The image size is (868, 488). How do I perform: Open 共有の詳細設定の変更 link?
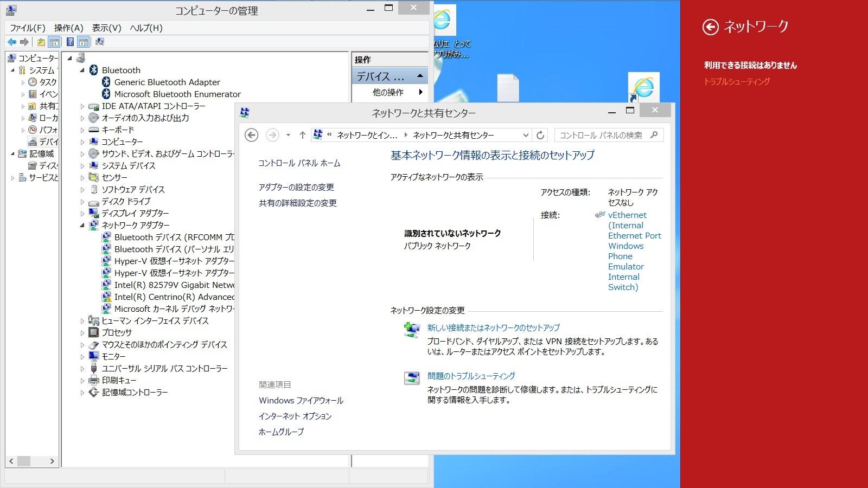[298, 203]
